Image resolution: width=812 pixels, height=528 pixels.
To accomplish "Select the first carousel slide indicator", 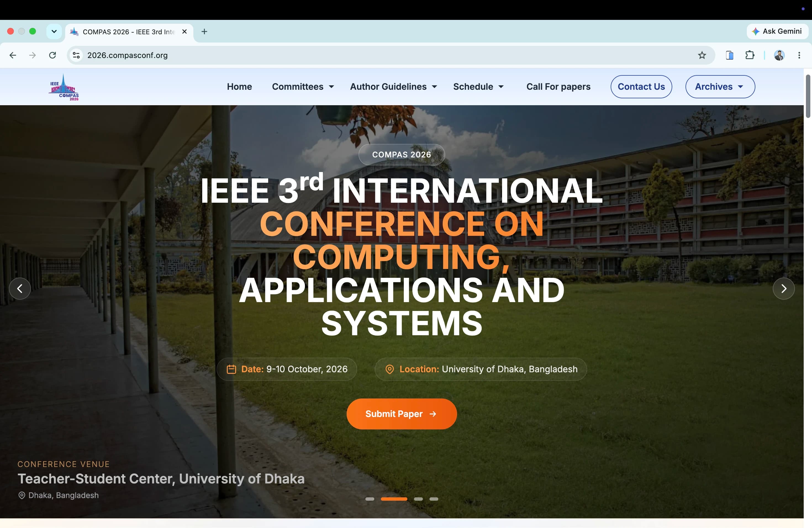I will click(370, 499).
